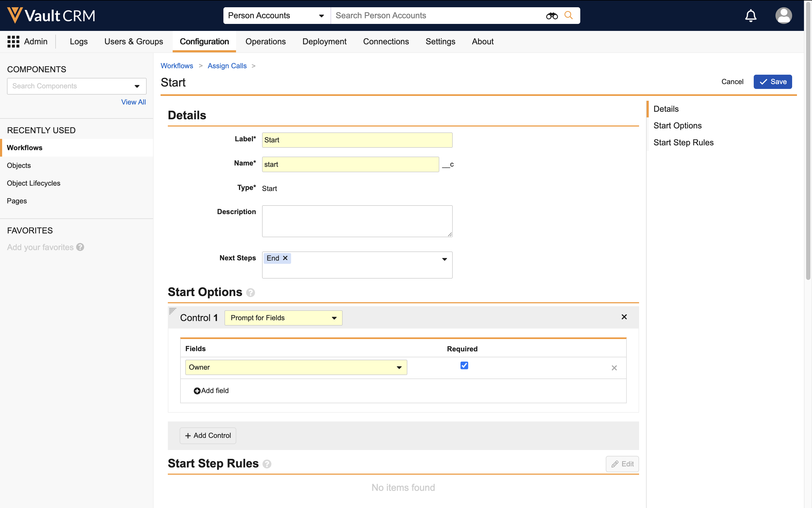Uncheck the Required checkbox for Owner
Viewport: 812px width, 508px height.
pos(464,365)
